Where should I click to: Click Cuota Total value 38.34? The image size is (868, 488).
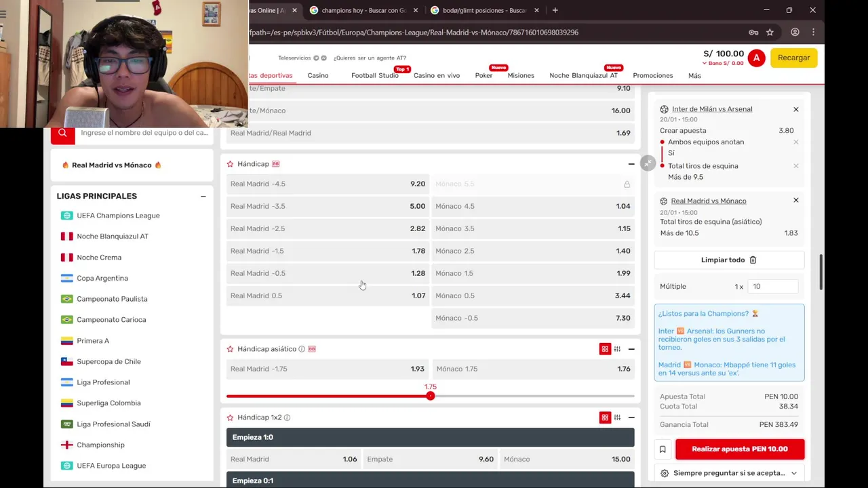point(789,407)
